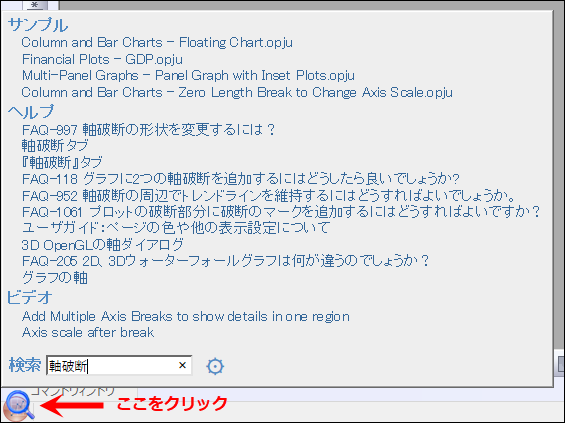
Task: Open FAQ-997 軸破断の形状 help topic
Action: tap(148, 129)
